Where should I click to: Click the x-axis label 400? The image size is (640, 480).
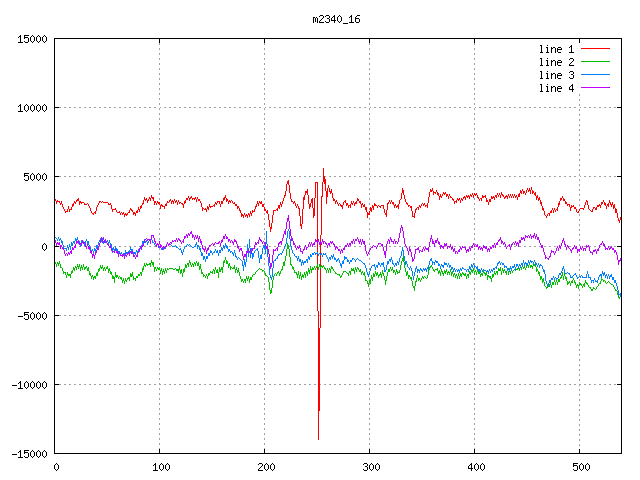pyautogui.click(x=476, y=467)
